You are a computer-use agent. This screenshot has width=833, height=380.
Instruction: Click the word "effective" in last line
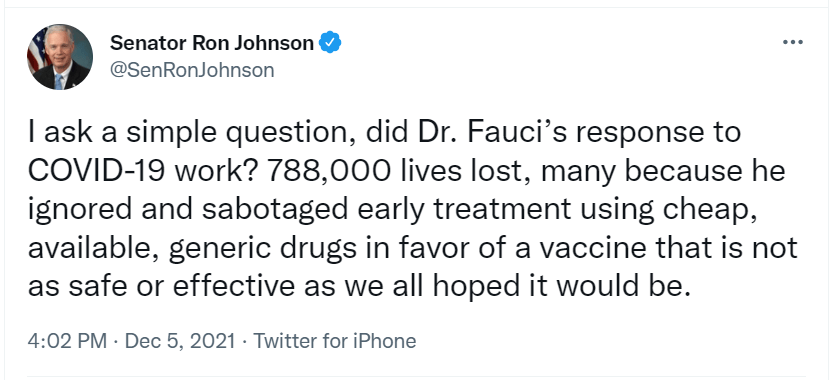234,287
